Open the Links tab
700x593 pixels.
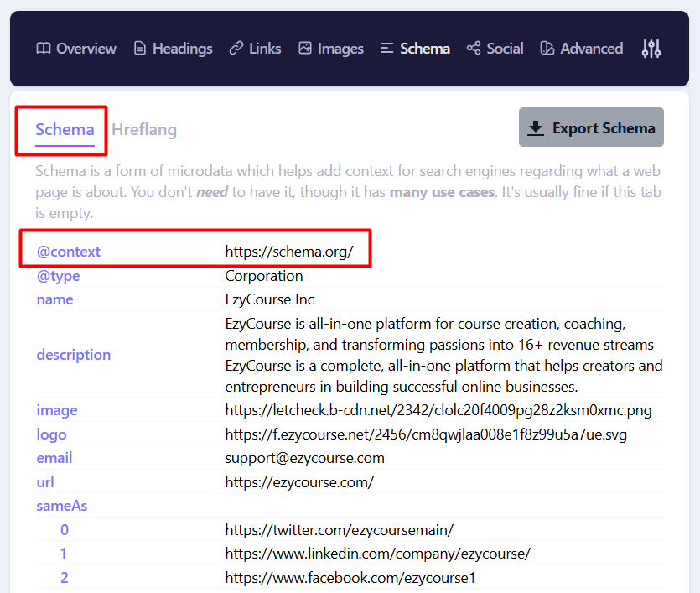pos(255,48)
